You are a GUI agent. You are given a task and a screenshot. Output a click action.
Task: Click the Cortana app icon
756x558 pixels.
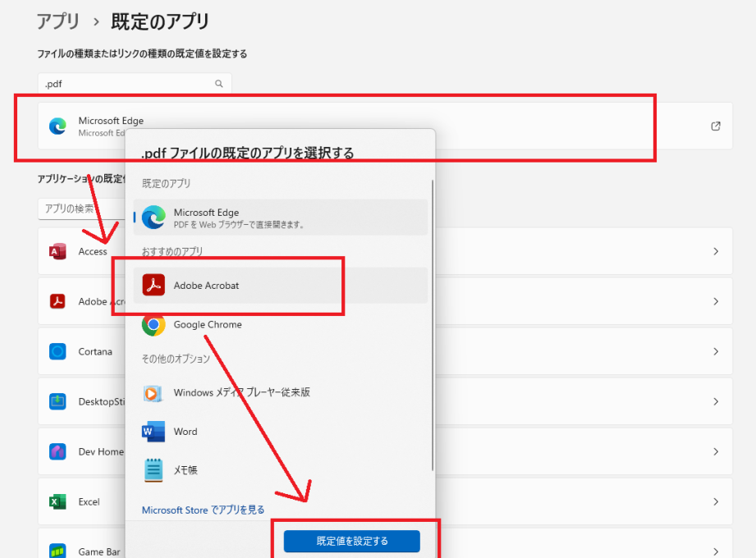tap(57, 351)
